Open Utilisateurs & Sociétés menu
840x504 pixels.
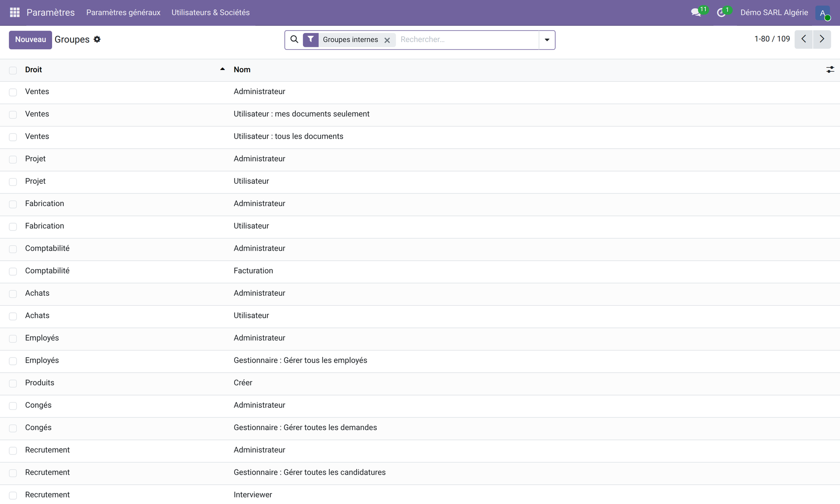(x=210, y=13)
